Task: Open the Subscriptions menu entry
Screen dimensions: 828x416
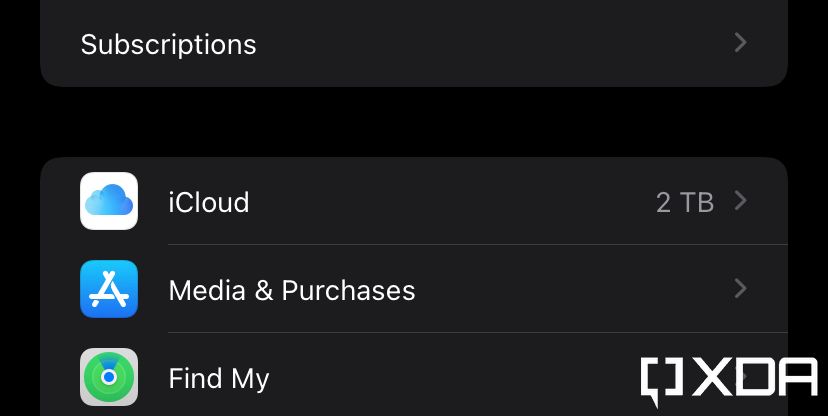Action: point(168,44)
